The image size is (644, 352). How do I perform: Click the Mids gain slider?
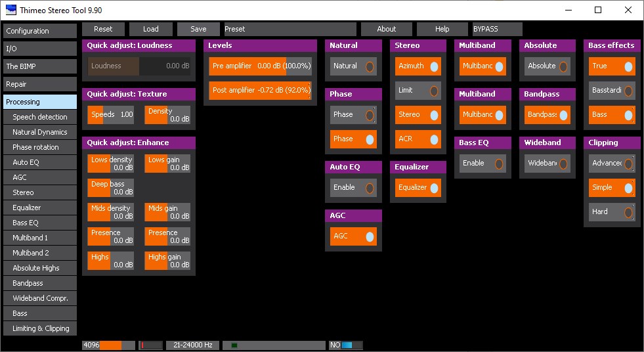(167, 212)
